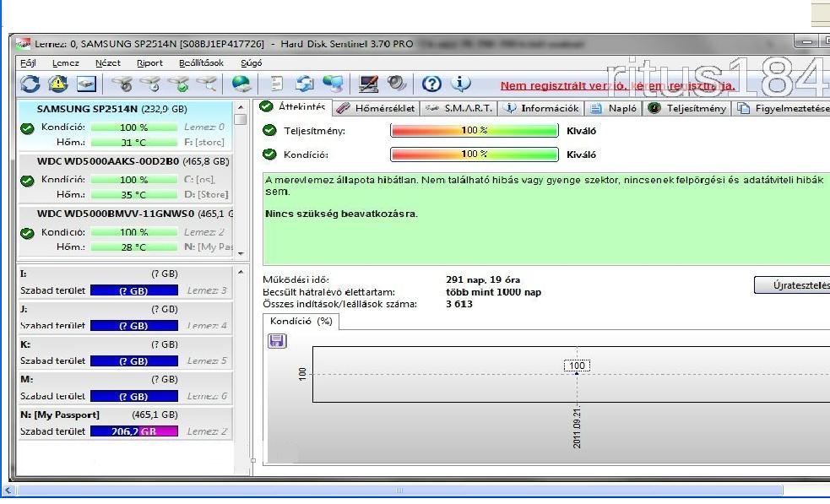Switch to the Áttekintés tab

click(293, 107)
